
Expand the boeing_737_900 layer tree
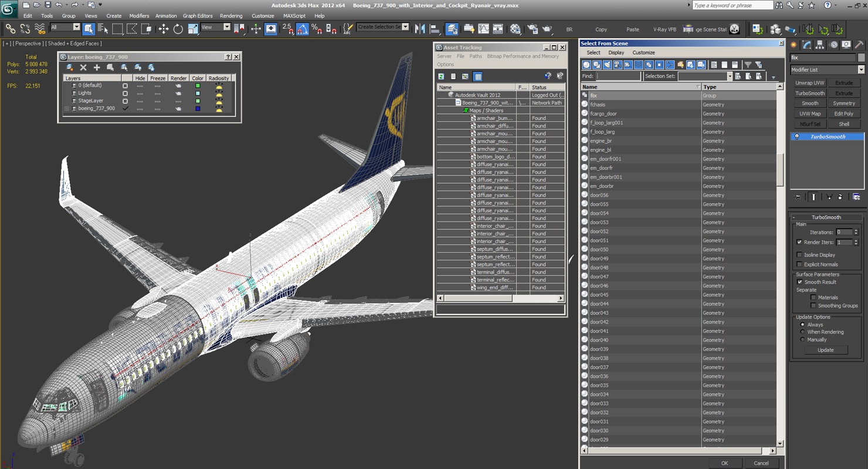[67, 108]
